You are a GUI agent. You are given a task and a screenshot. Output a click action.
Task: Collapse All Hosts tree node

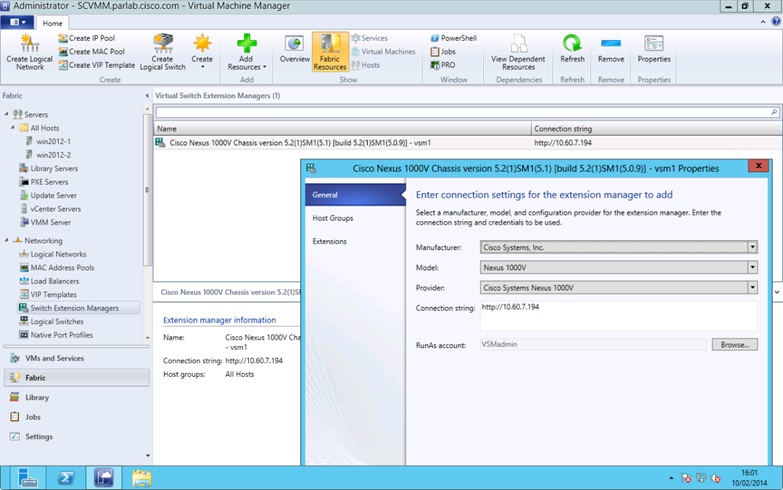pos(13,128)
